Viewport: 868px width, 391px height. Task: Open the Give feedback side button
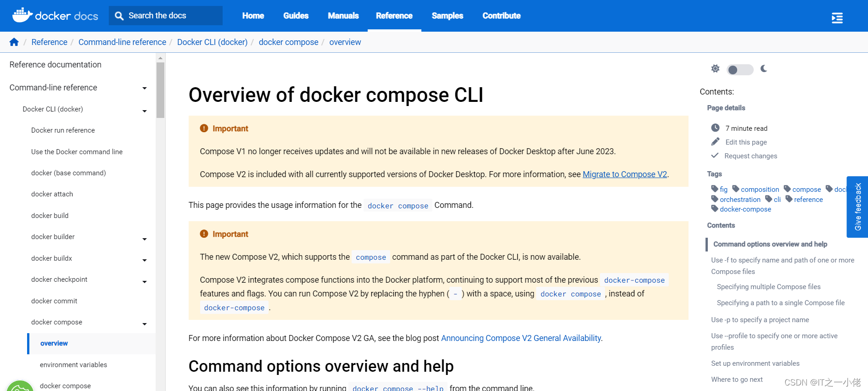point(857,207)
